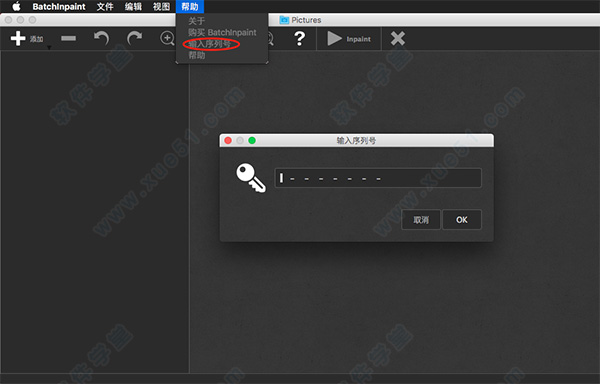Click the Zoom In magnifier icon
This screenshot has width=600, height=384.
coord(167,39)
